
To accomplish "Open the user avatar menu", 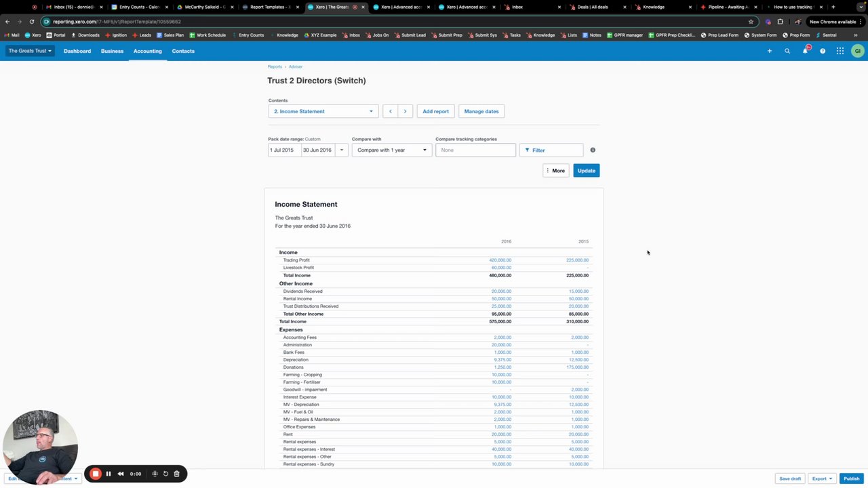I will 858,51.
